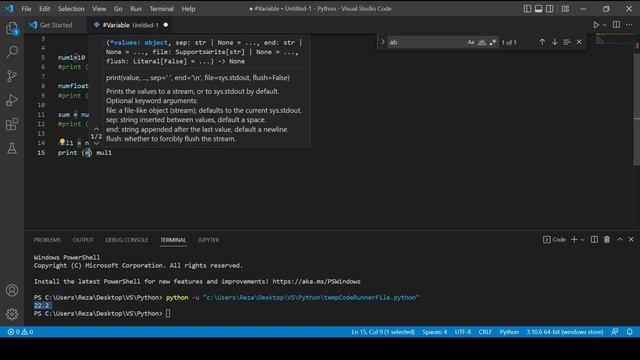Click the find input containing 'ab'
The image size is (640, 360).
[426, 42]
